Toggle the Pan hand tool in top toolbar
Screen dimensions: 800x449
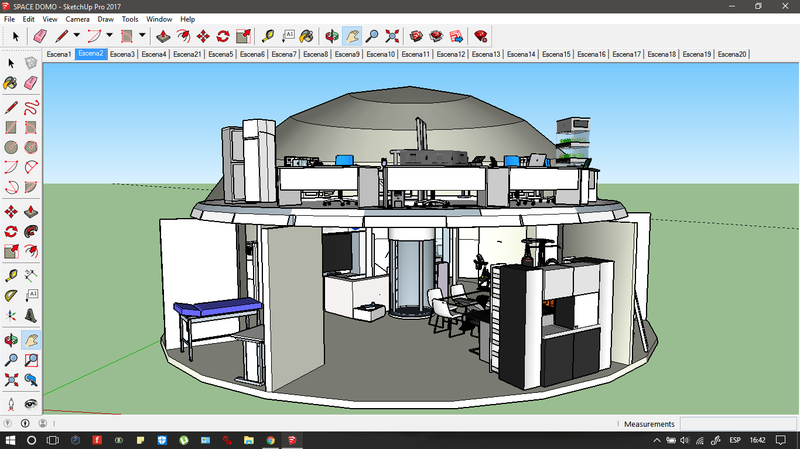(x=352, y=36)
